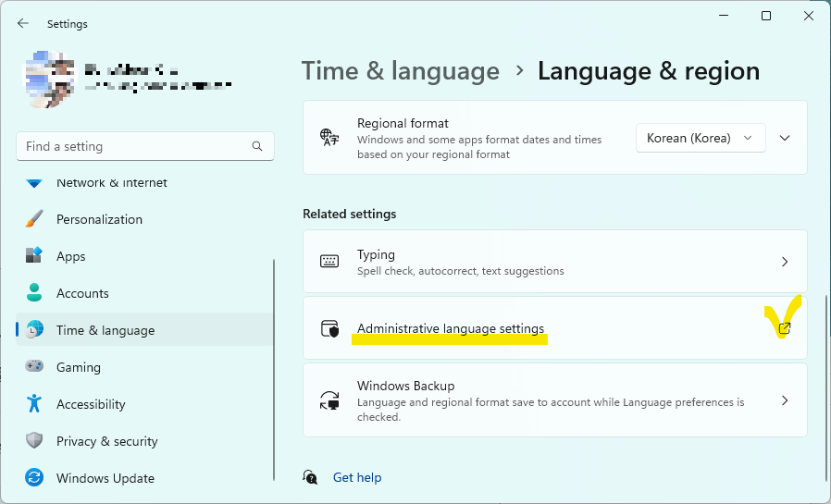Click the Personalization paintbrush icon
This screenshot has height=504, width=831.
pyautogui.click(x=34, y=219)
